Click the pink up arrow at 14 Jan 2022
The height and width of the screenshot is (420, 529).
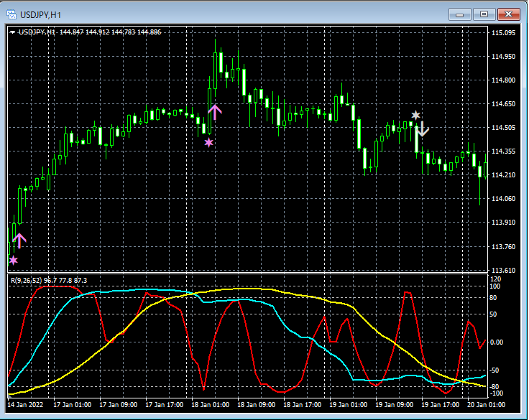coord(19,241)
